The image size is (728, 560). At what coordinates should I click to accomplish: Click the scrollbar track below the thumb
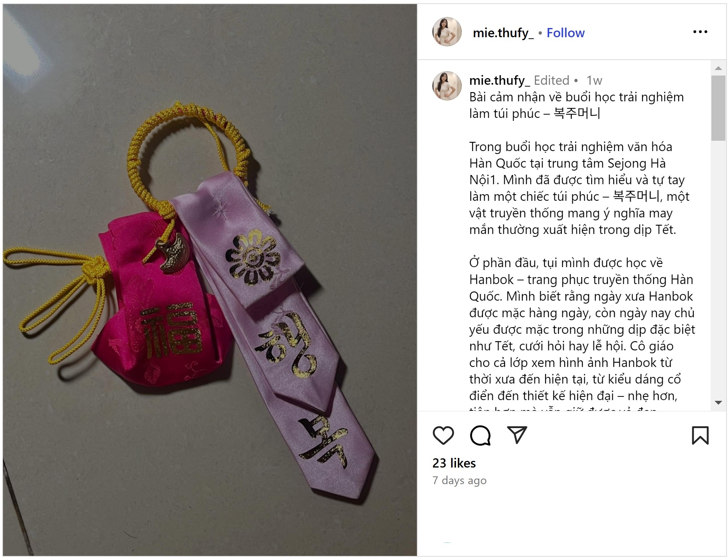[x=718, y=269]
